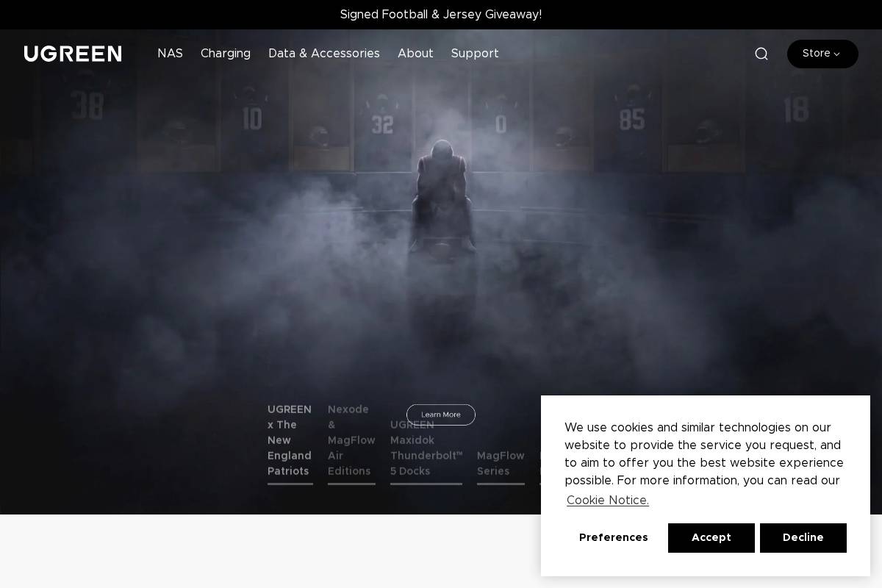Click the Signed Football & Jersey Giveaway banner
The image size is (882, 588).
[x=441, y=15]
